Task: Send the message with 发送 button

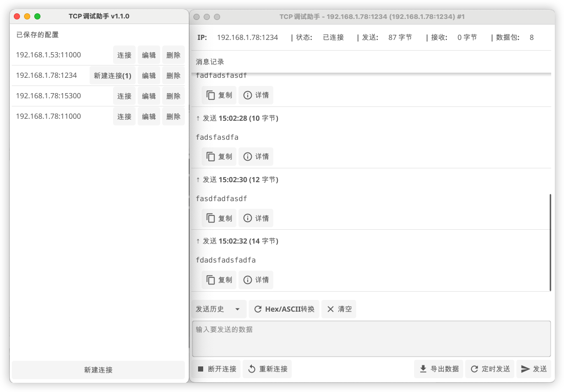Action: tap(534, 369)
